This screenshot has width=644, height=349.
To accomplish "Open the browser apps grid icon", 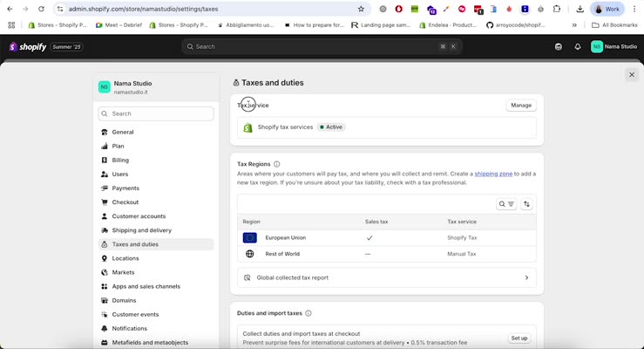I will pos(11,25).
